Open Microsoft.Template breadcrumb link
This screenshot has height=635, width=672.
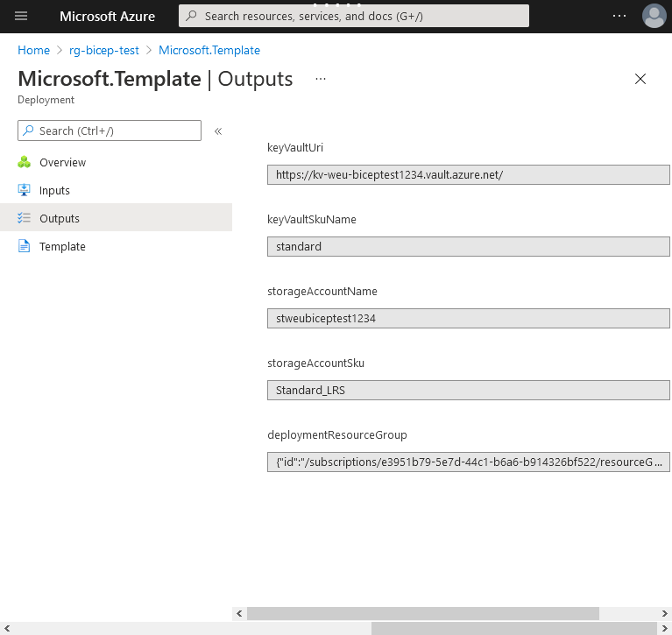[x=209, y=50]
